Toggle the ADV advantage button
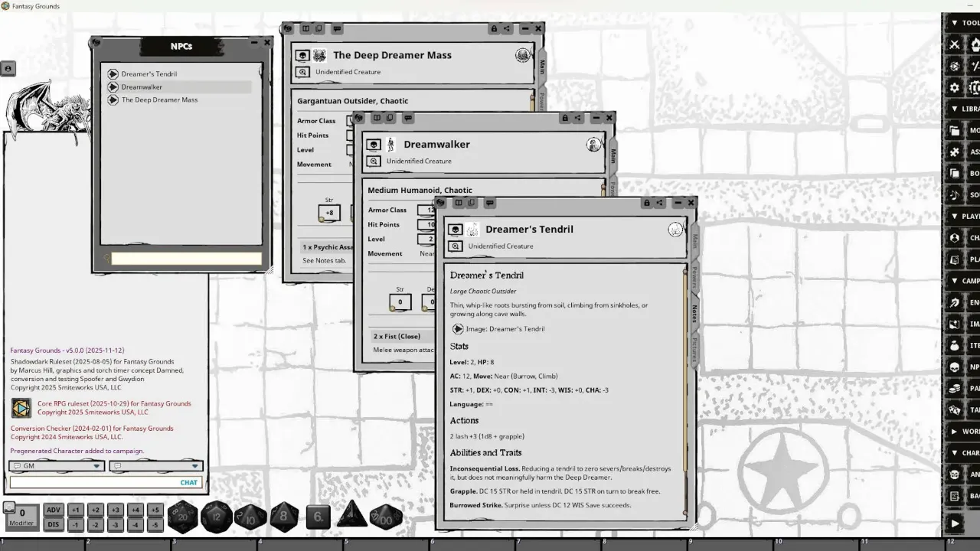The image size is (980, 551). [x=54, y=510]
